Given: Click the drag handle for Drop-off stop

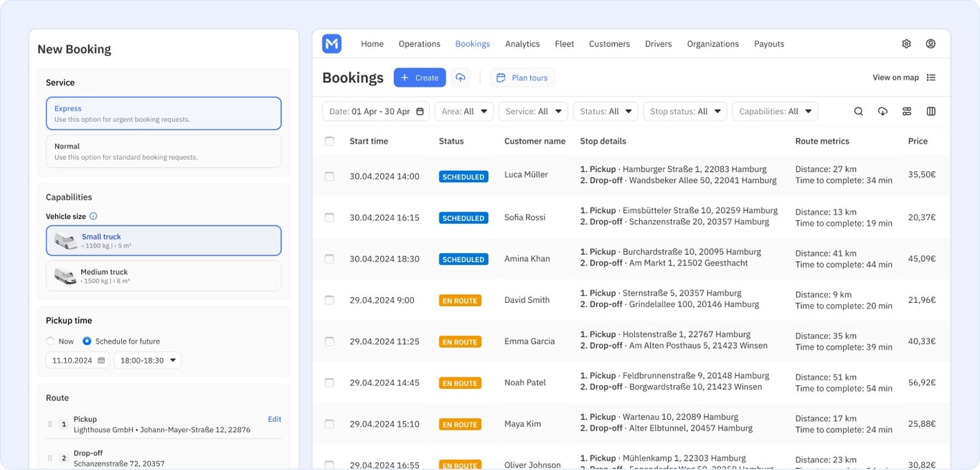Looking at the screenshot, I should point(50,458).
